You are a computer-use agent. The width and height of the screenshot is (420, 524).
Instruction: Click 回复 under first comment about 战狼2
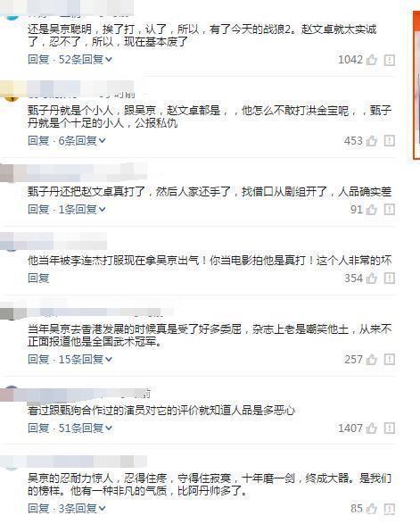pos(38,60)
